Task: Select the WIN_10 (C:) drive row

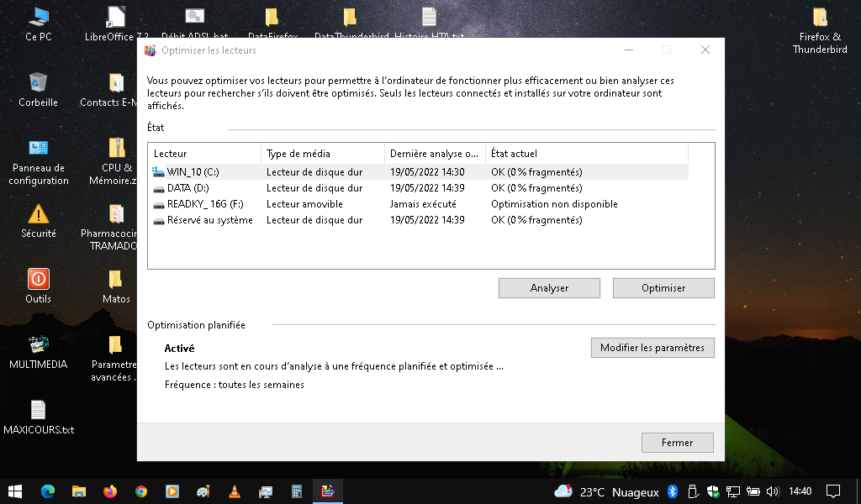Action: (420, 171)
